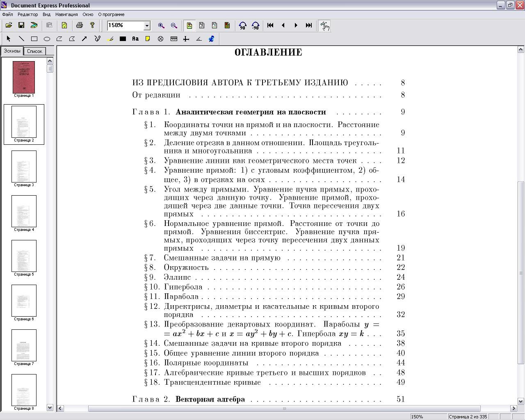This screenshot has width=525, height=420.
Task: Toggle the first page display mode button
Action: 189,25
